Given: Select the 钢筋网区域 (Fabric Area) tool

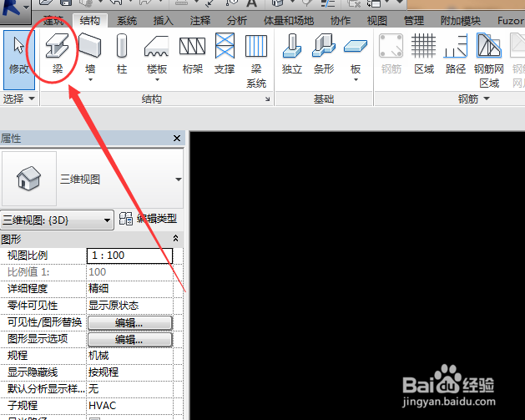Looking at the screenshot, I should pyautogui.click(x=489, y=60).
